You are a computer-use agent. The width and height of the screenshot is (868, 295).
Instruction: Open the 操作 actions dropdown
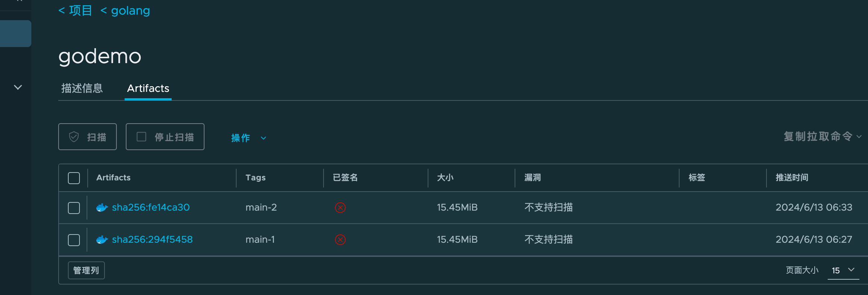(x=249, y=138)
